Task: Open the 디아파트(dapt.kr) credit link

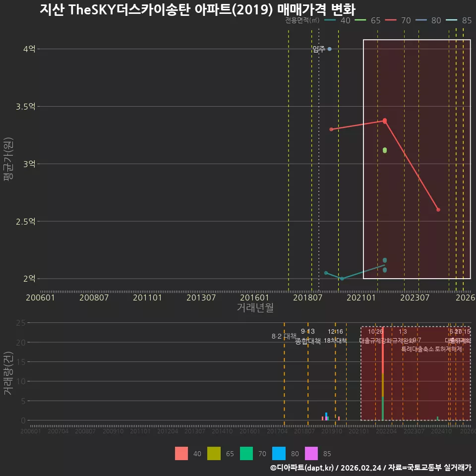Action: point(302,468)
